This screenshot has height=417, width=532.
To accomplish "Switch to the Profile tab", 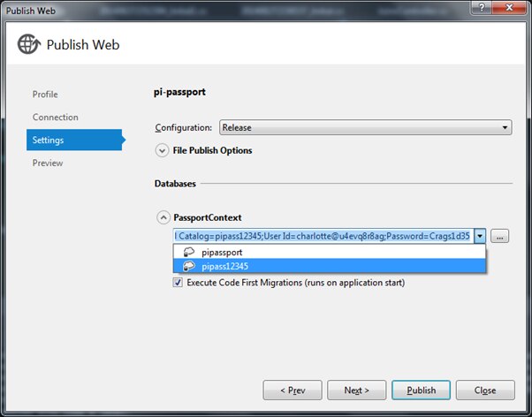I will (x=45, y=95).
